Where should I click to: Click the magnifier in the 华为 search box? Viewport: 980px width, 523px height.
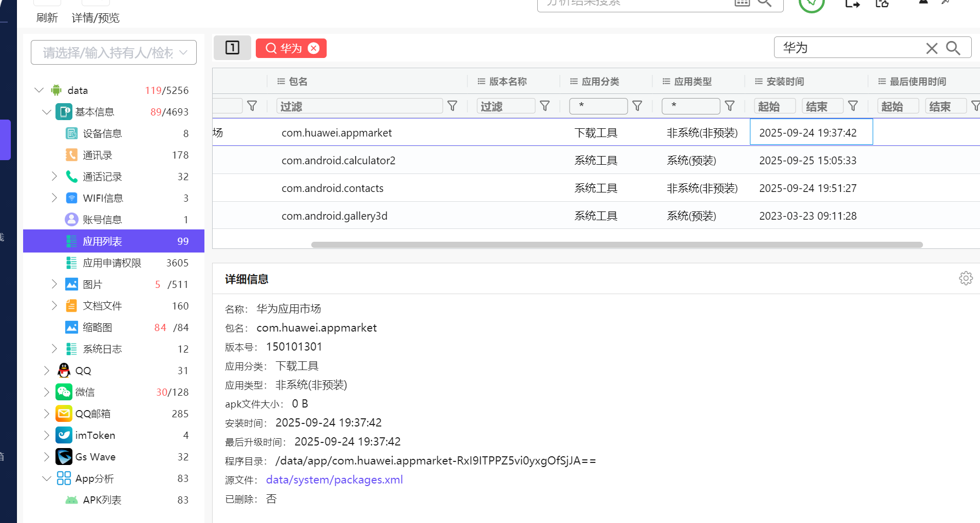pos(953,48)
